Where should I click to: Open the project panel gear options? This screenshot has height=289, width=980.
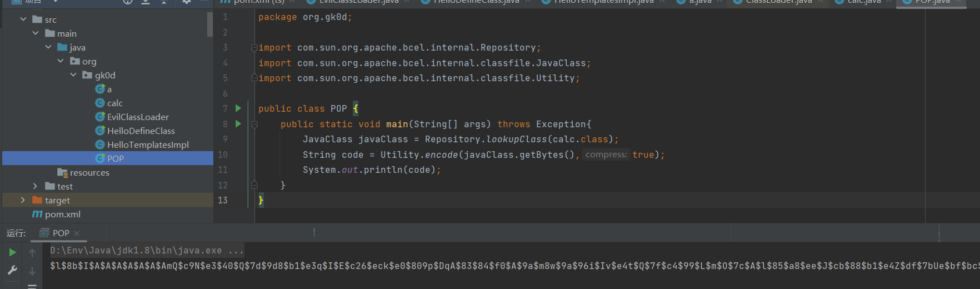(x=187, y=2)
